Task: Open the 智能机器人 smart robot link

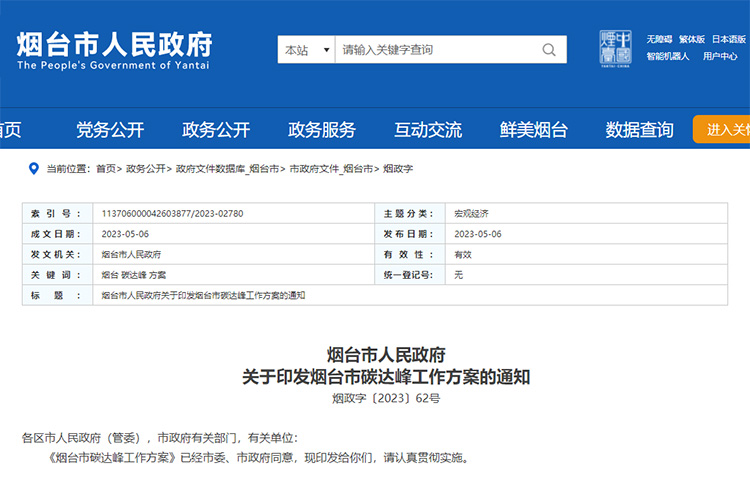Action: [x=667, y=57]
